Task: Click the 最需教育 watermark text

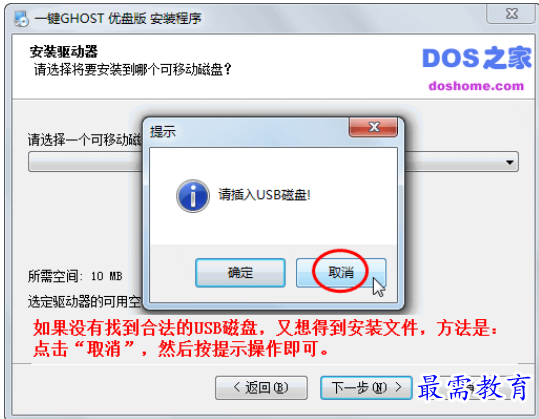Action: [473, 388]
